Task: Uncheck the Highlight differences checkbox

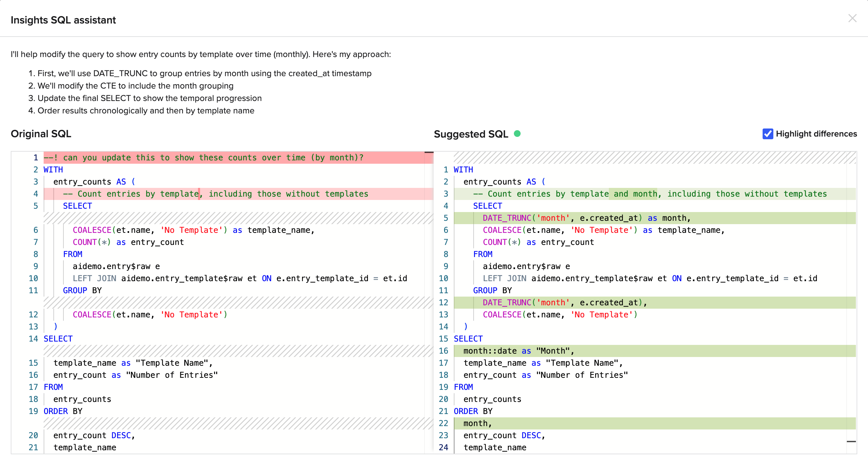Action: click(768, 134)
